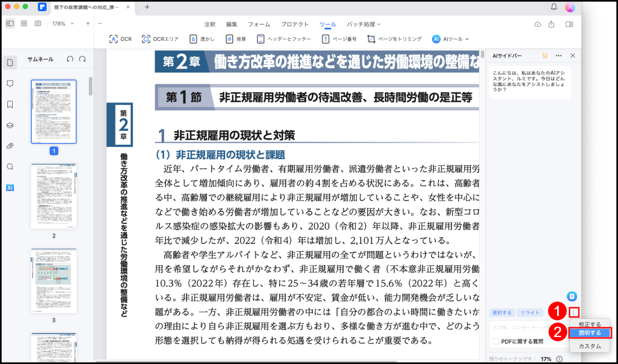
Task: Select page 1 thumbnail
Action: [54, 112]
